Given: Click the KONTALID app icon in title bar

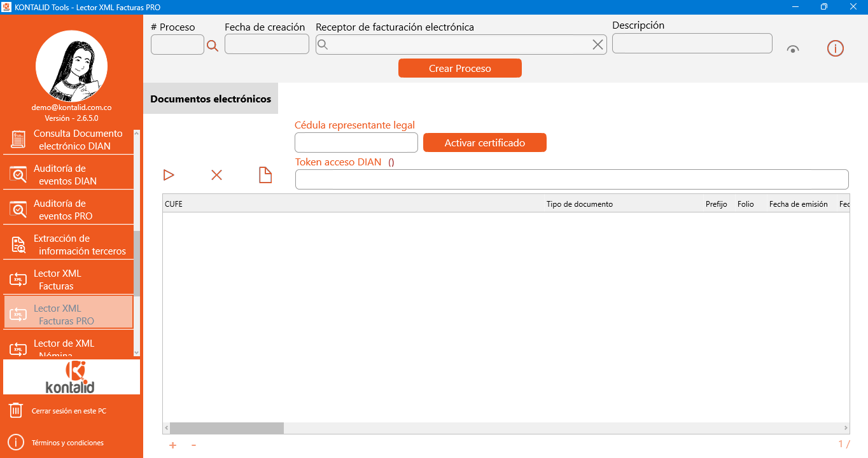Looking at the screenshot, I should tap(7, 7).
